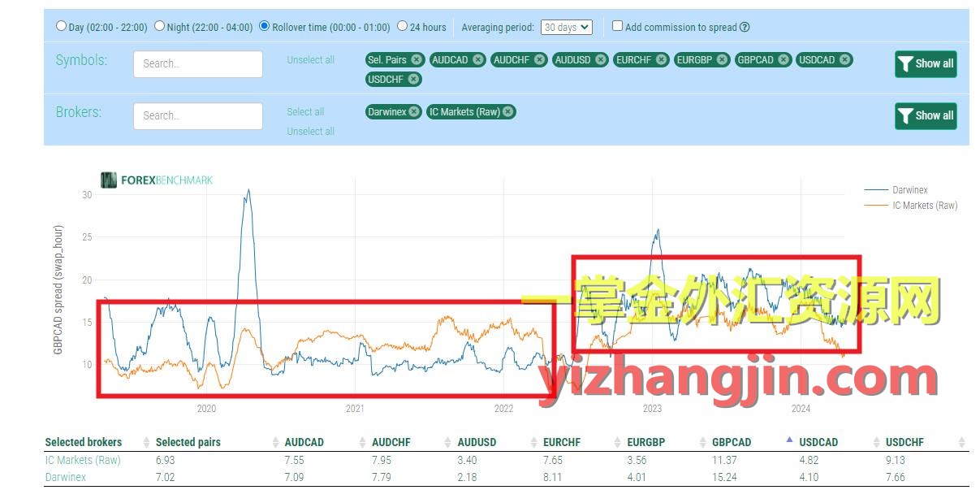This screenshot has height=503, width=980.
Task: Sort table using the EURGBP column arrows
Action: click(704, 442)
